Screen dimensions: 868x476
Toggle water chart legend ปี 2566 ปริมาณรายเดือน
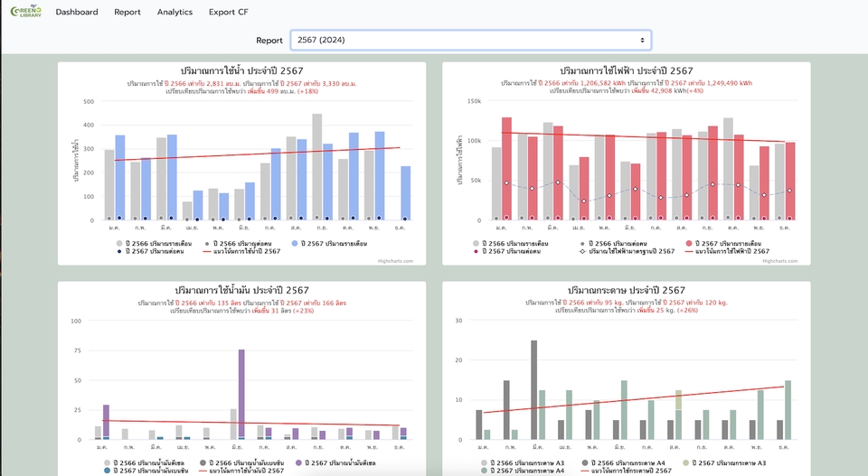tap(154, 243)
